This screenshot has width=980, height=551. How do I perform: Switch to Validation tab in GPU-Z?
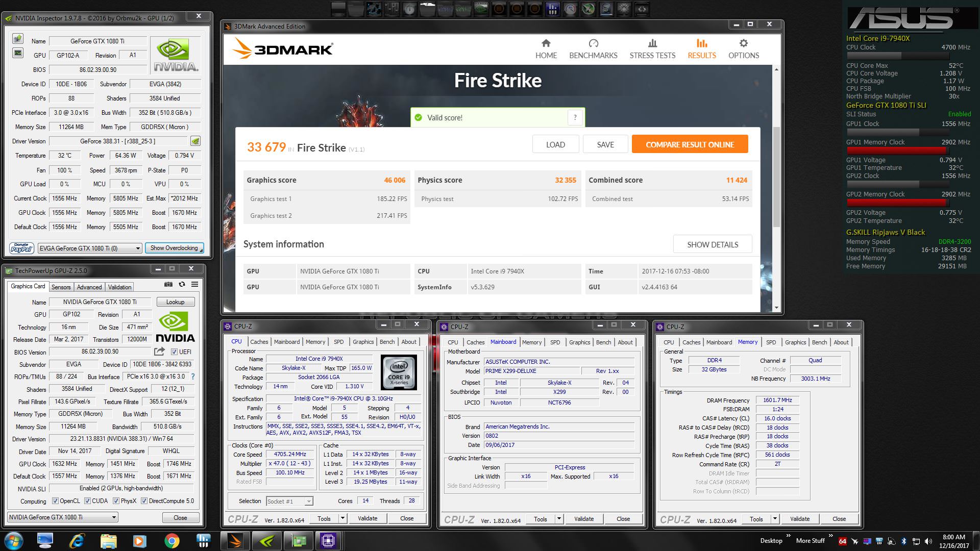point(120,287)
